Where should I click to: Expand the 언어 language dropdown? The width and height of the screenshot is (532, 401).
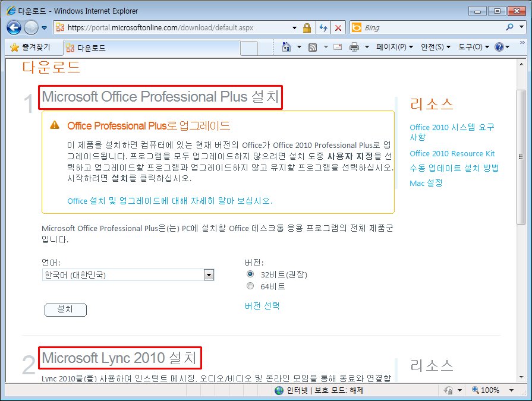point(209,274)
